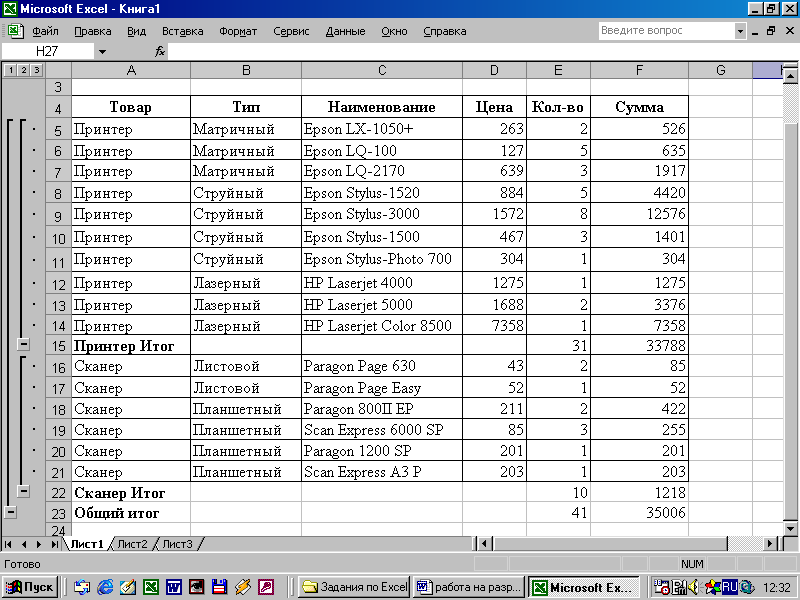Click the cell Epson LX-1050+
The width and height of the screenshot is (800, 600).
[382, 129]
